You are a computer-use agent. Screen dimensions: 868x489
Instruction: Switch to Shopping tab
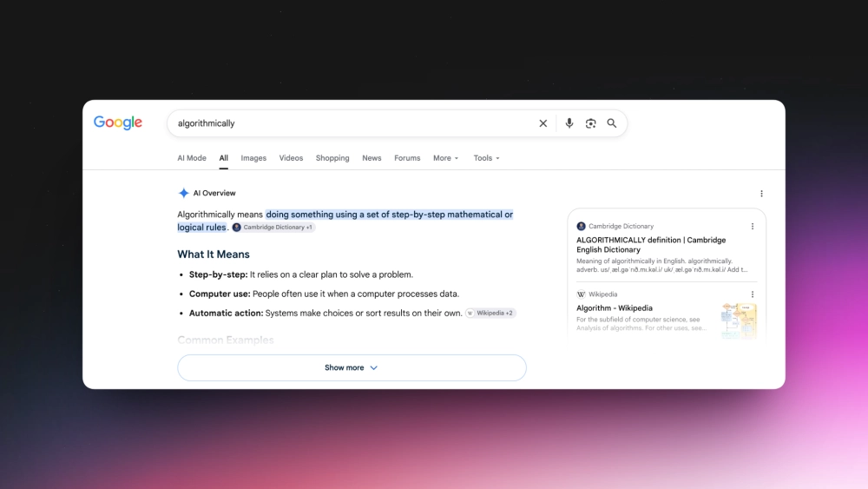tap(332, 158)
